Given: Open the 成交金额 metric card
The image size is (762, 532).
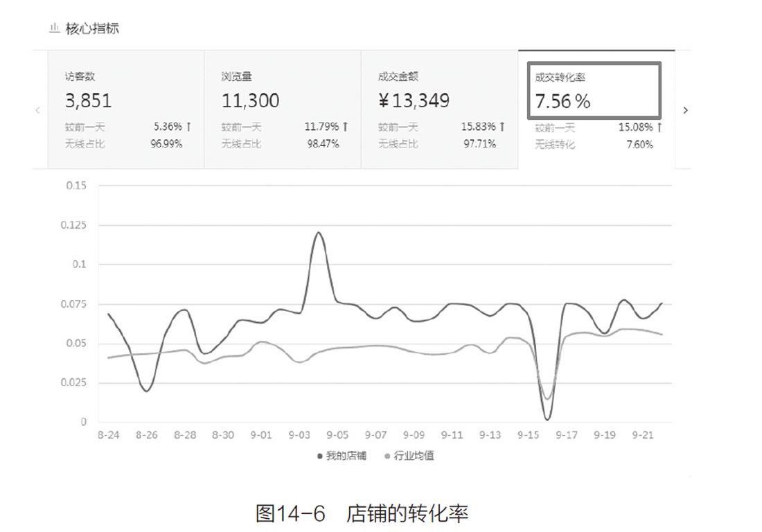Looking at the screenshot, I should click(x=438, y=109).
